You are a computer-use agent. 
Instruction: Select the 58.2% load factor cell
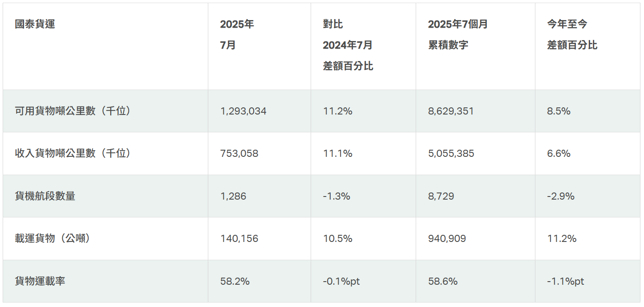point(235,281)
